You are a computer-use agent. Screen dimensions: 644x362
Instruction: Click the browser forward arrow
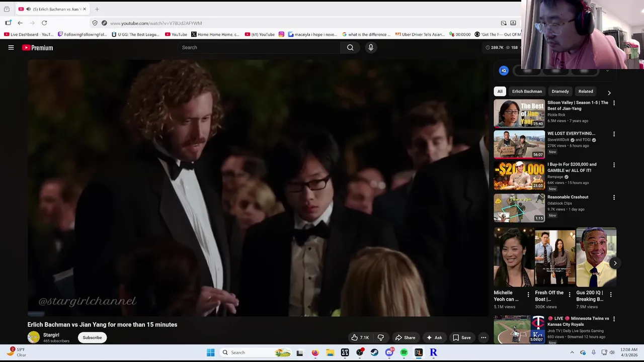(32, 23)
